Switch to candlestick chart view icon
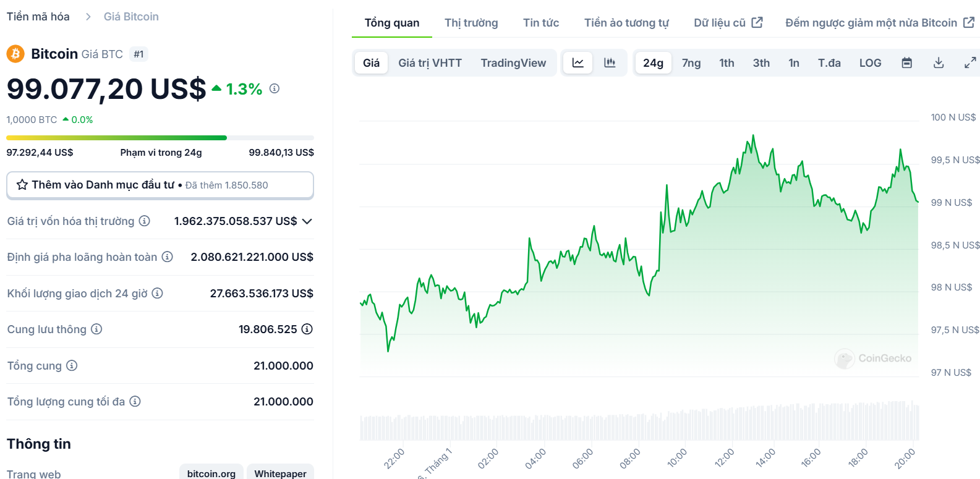Image resolution: width=980 pixels, height=479 pixels. point(610,62)
